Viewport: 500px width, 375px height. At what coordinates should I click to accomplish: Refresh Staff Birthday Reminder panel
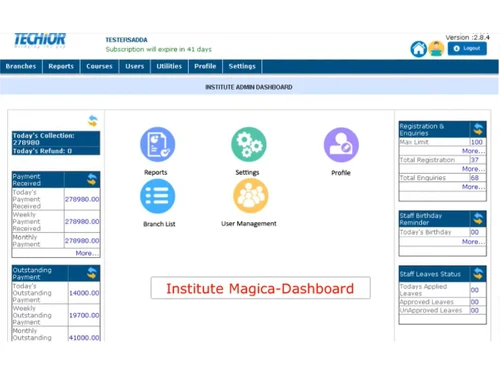coord(478,219)
